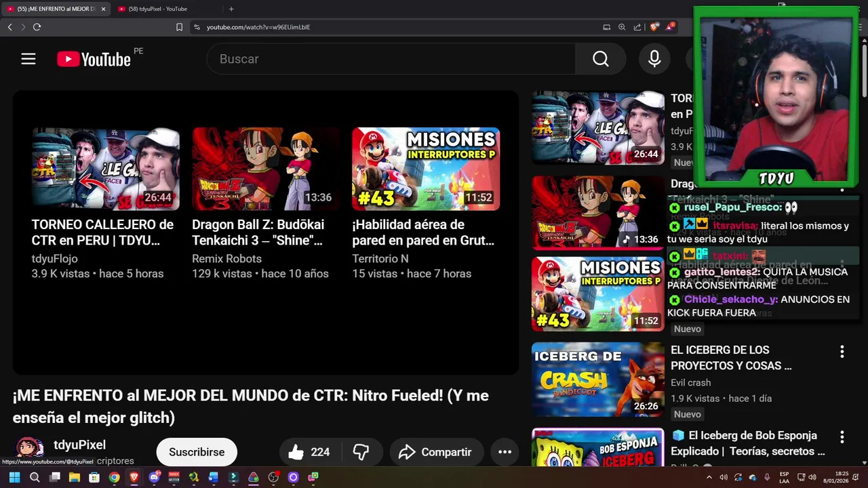Open more actions three-dot button
The width and height of the screenshot is (868, 488).
point(505,452)
